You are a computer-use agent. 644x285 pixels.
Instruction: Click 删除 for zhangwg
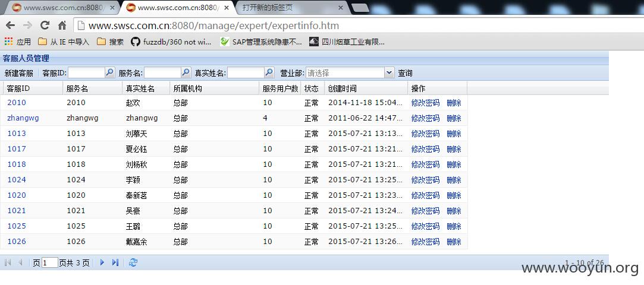pos(454,119)
